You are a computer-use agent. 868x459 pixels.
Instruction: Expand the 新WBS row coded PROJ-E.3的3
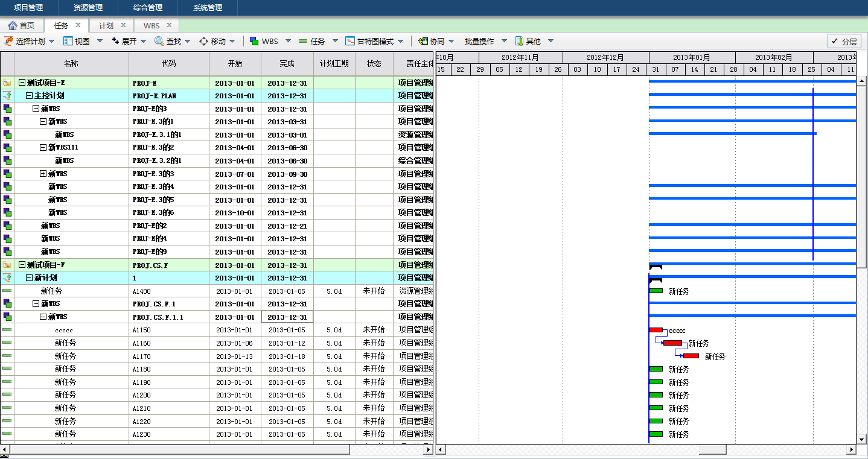tap(43, 174)
